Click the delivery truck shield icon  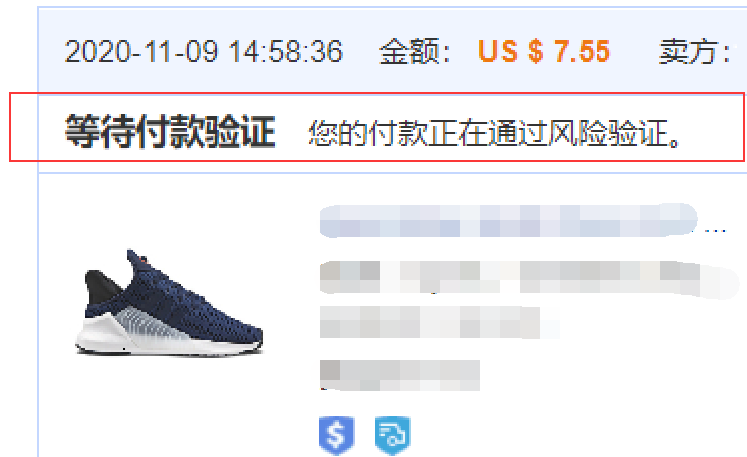point(392,436)
